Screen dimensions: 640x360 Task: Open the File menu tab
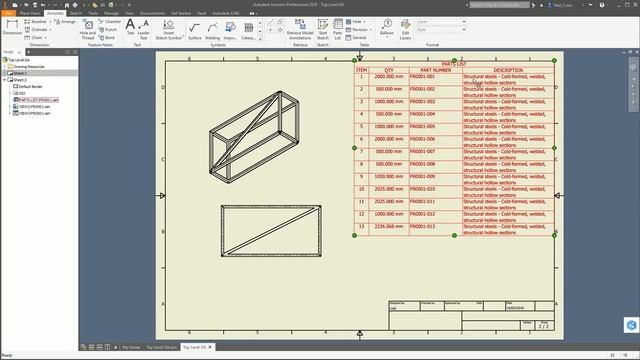[x=8, y=13]
